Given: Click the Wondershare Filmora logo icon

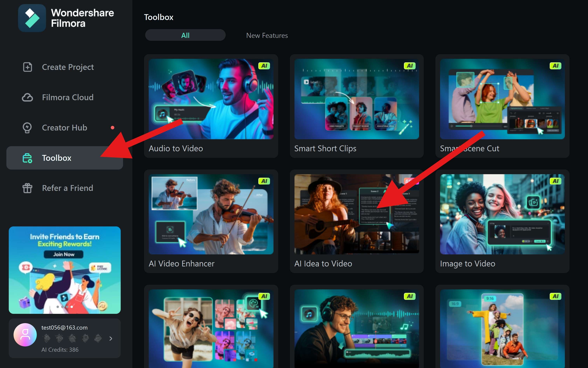Looking at the screenshot, I should 32,18.
